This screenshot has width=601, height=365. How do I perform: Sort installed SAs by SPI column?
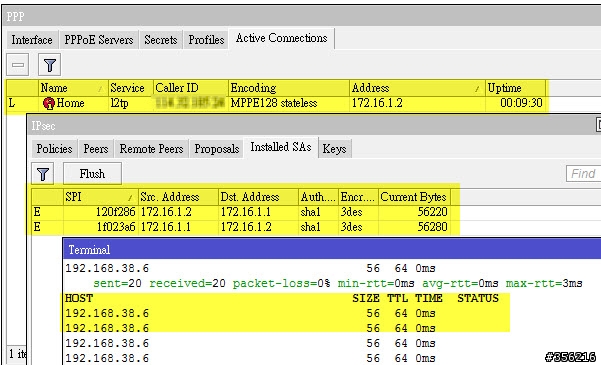pyautogui.click(x=100, y=197)
